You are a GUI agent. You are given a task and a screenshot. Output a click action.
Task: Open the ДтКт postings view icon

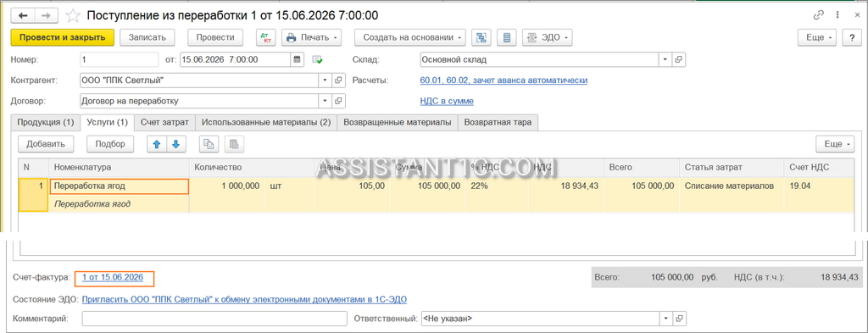[x=265, y=37]
